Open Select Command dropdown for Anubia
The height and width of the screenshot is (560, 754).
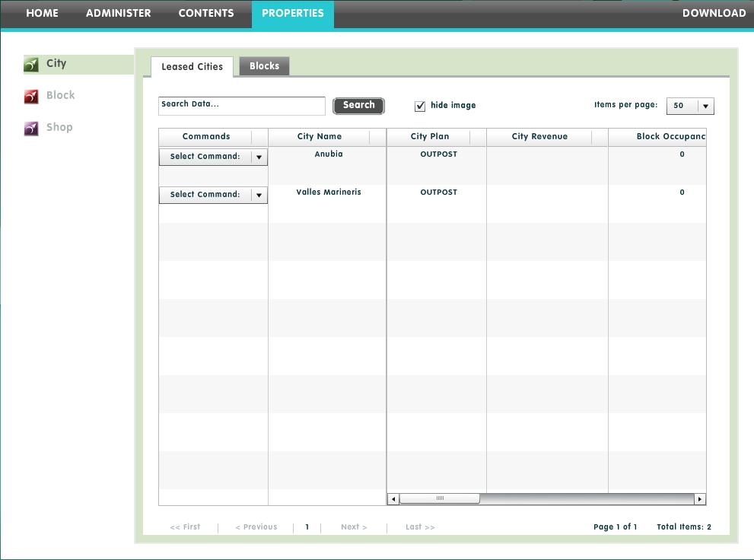[x=214, y=157]
